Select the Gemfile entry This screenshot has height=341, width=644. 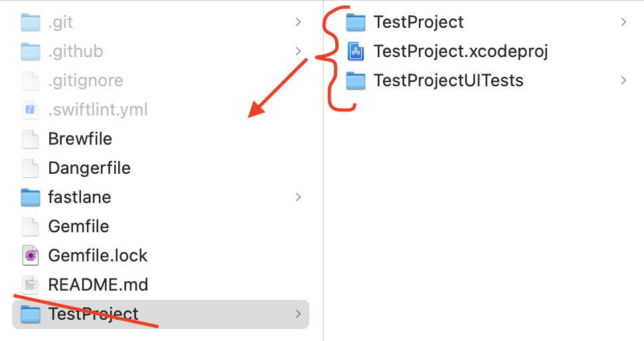tap(78, 226)
